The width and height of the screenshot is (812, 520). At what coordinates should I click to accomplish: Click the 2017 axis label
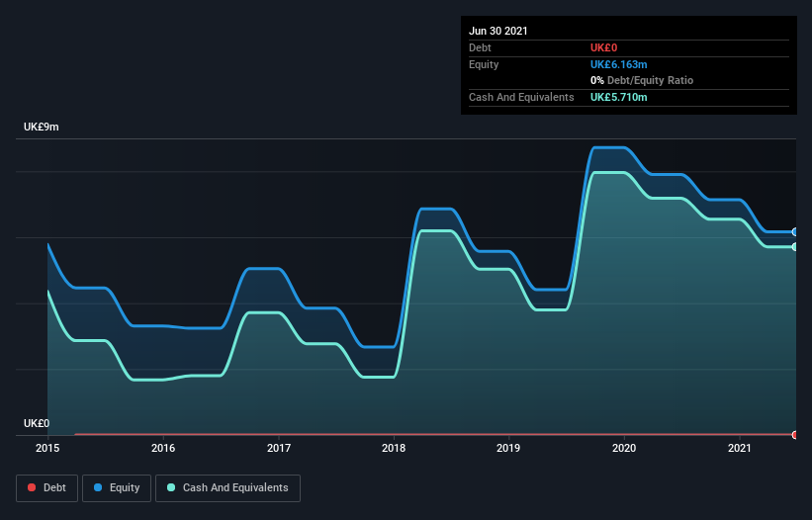pos(279,448)
